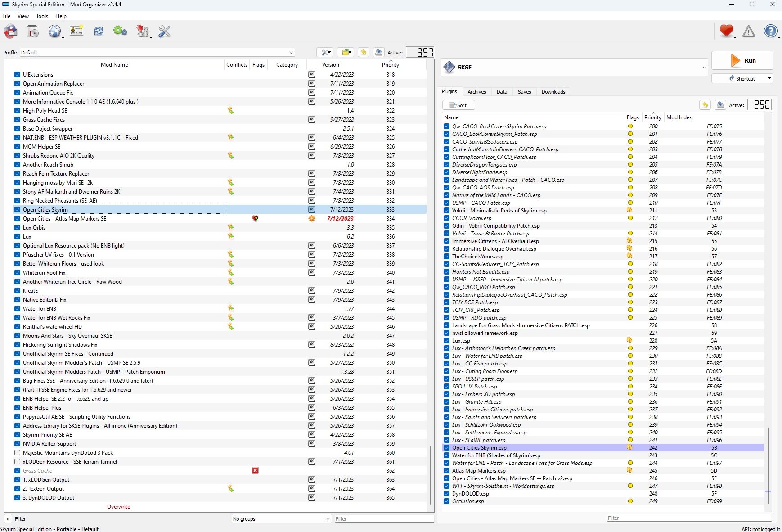The width and height of the screenshot is (782, 532).
Task: Click conflict icon on High Poly Head SE row
Action: (230, 110)
